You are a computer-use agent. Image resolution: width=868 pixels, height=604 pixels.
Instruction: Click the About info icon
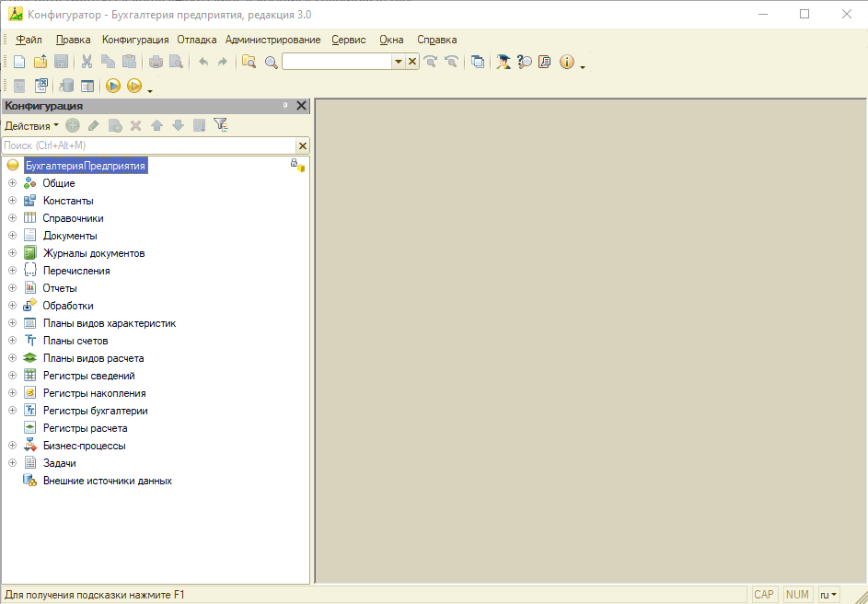(567, 62)
